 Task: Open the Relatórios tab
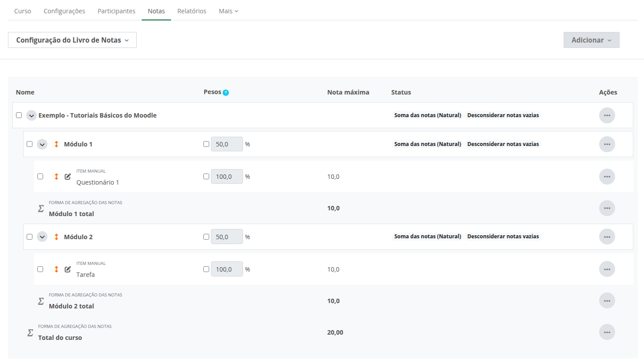191,11
